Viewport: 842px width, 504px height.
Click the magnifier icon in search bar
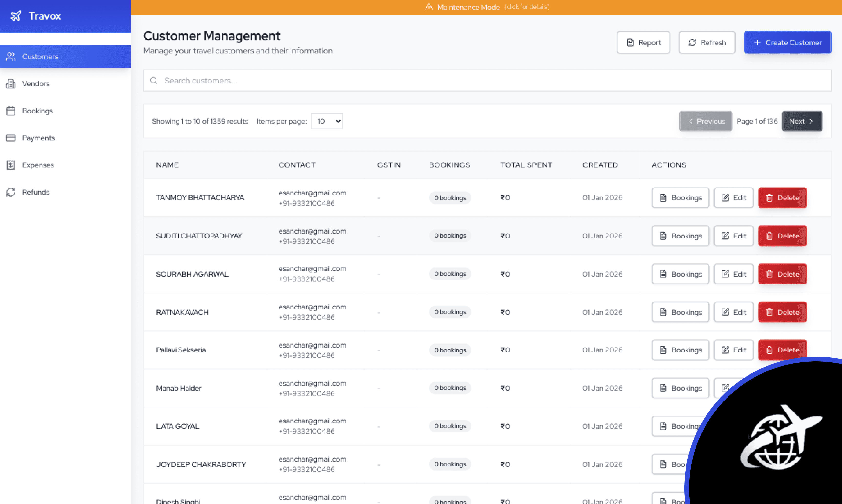154,81
